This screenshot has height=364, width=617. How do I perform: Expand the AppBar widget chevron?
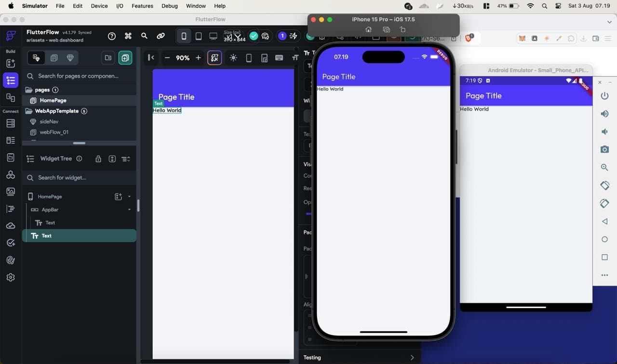129,209
